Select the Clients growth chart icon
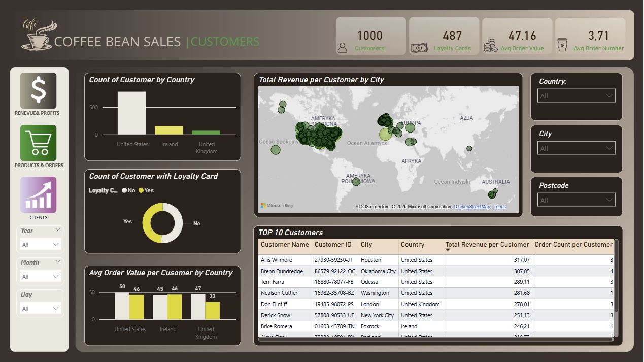This screenshot has width=644, height=362. coord(39,194)
